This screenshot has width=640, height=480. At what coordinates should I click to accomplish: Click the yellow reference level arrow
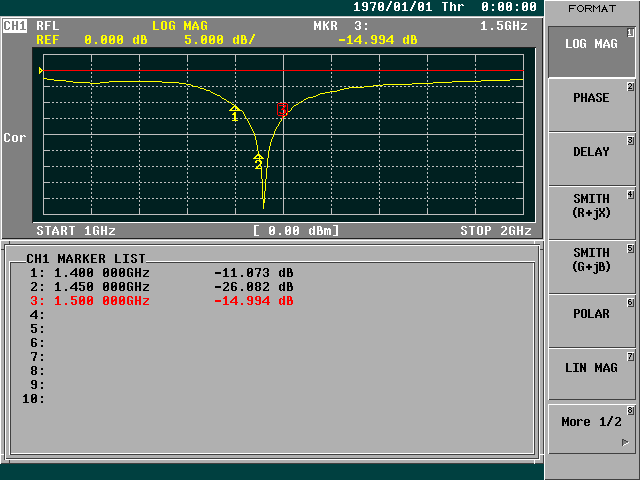tap(40, 71)
